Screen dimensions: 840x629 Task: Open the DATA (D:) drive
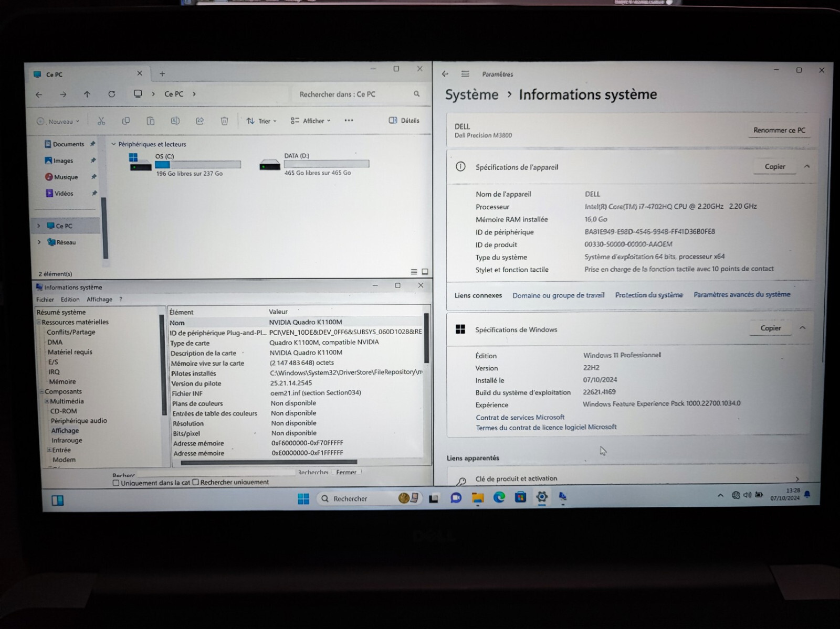pos(314,164)
